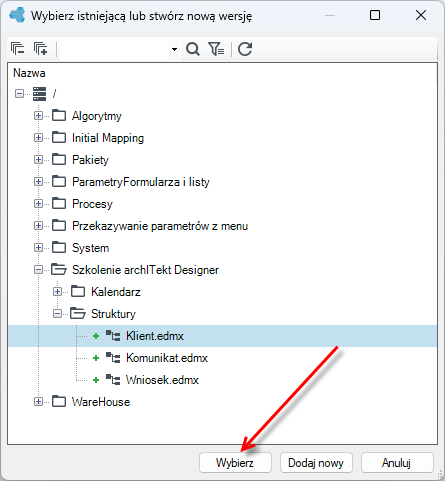Click green plus next to Klient.edmx
The image size is (445, 481).
pyautogui.click(x=96, y=336)
